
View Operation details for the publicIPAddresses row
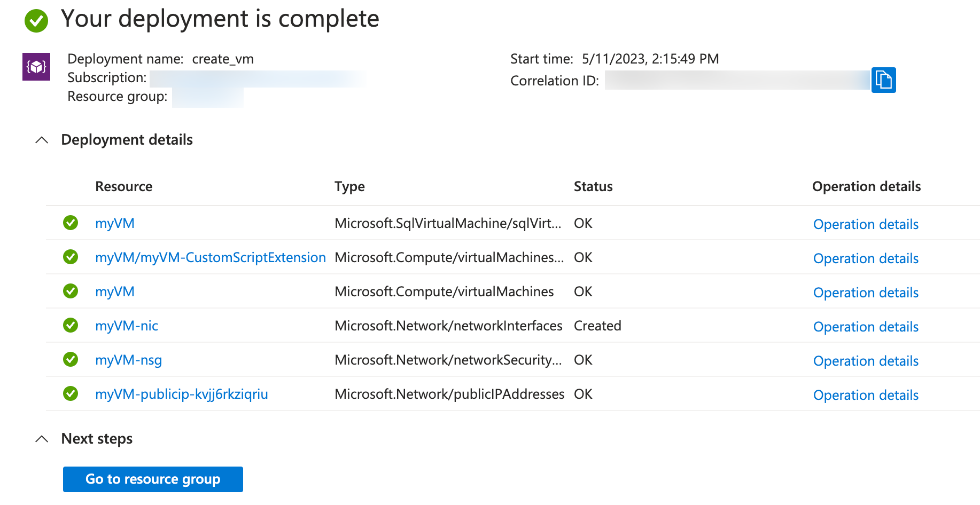[866, 395]
